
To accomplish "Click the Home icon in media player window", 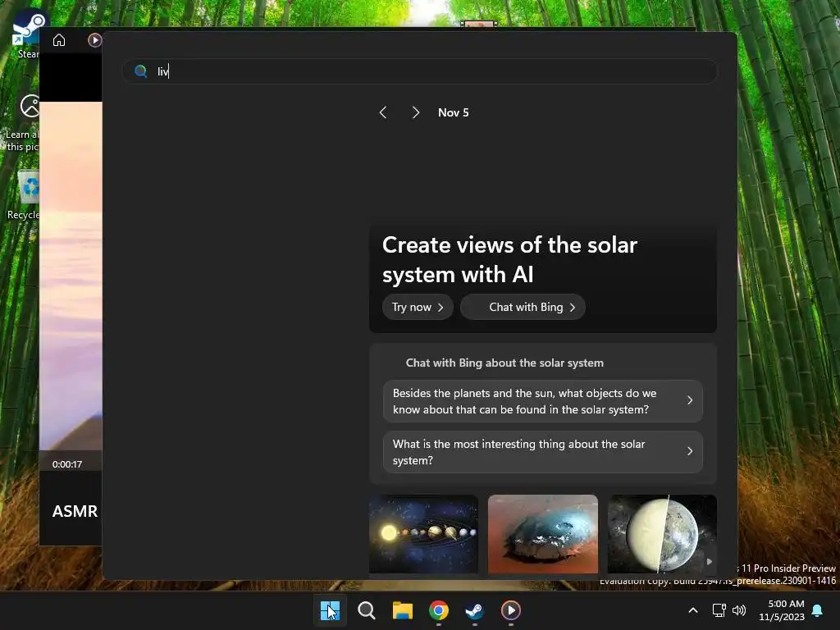I will (x=59, y=40).
